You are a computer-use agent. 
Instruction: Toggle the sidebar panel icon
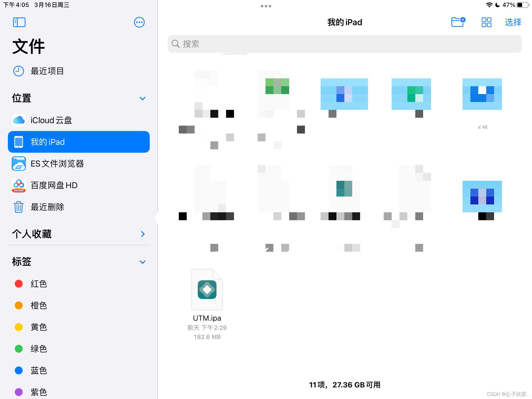pos(19,22)
